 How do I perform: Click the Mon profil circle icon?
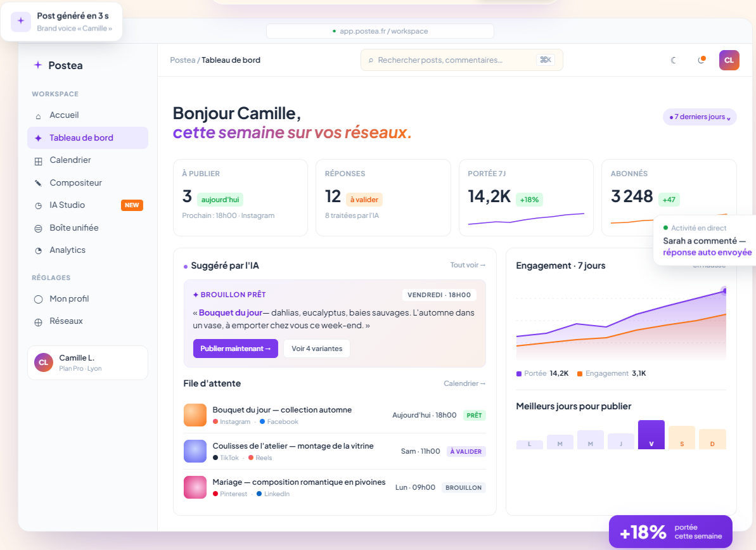pos(38,299)
